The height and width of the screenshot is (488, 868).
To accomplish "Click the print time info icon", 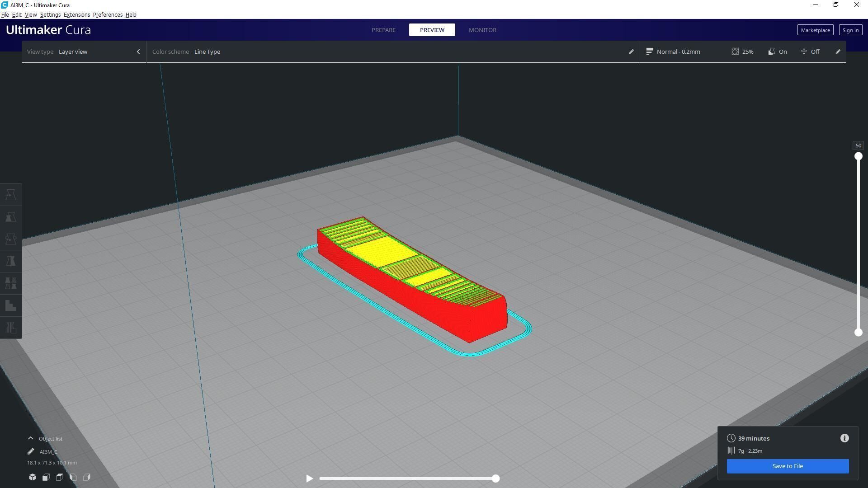I will (x=844, y=438).
